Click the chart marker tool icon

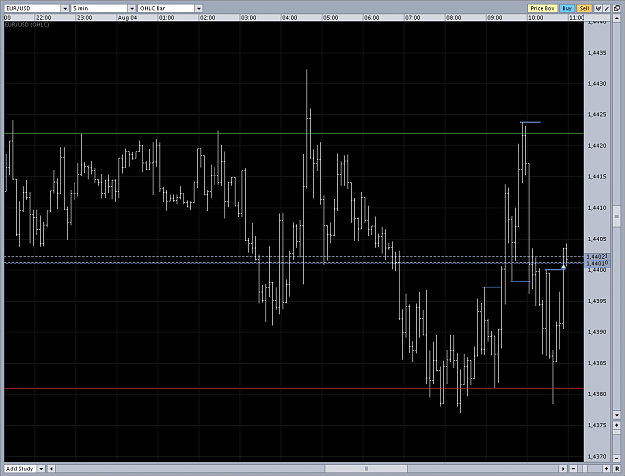(x=598, y=8)
